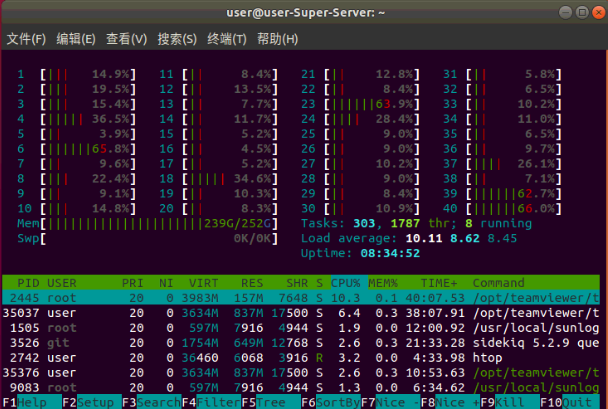Click F3 Search in the htop footer
This screenshot has height=409, width=608.
pyautogui.click(x=151, y=402)
